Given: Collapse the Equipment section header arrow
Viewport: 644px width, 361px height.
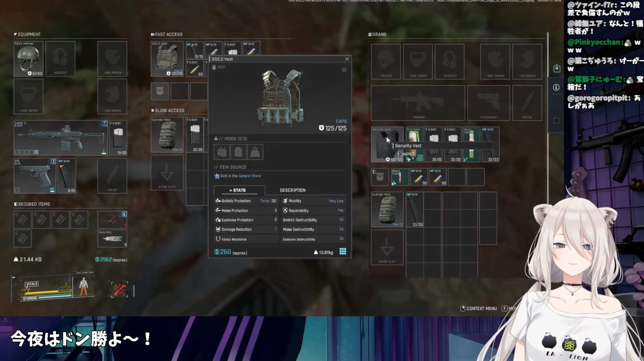Looking at the screenshot, I should 16,34.
